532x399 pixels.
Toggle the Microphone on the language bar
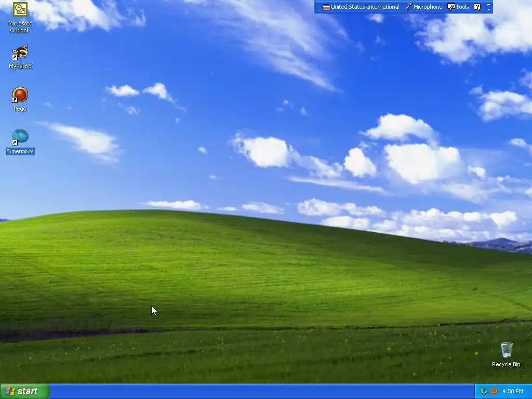424,7
